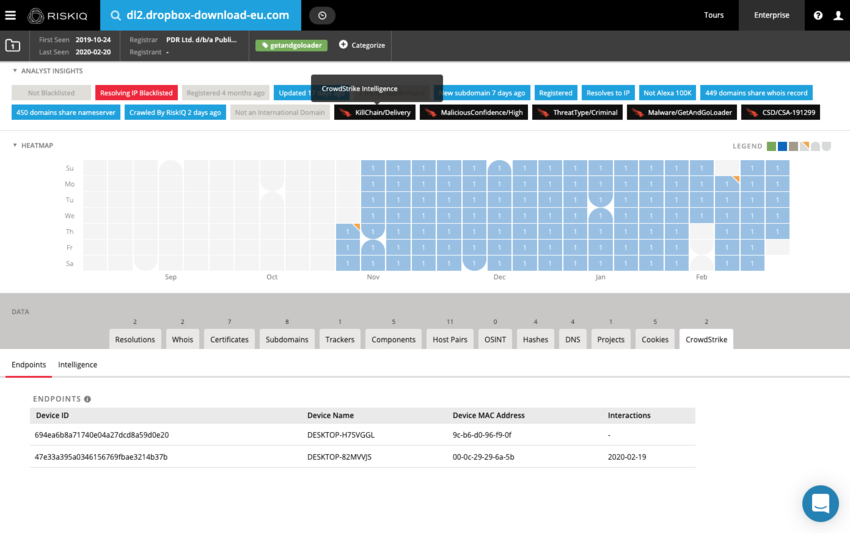
Task: Switch to the Certificates tab
Action: click(x=229, y=339)
